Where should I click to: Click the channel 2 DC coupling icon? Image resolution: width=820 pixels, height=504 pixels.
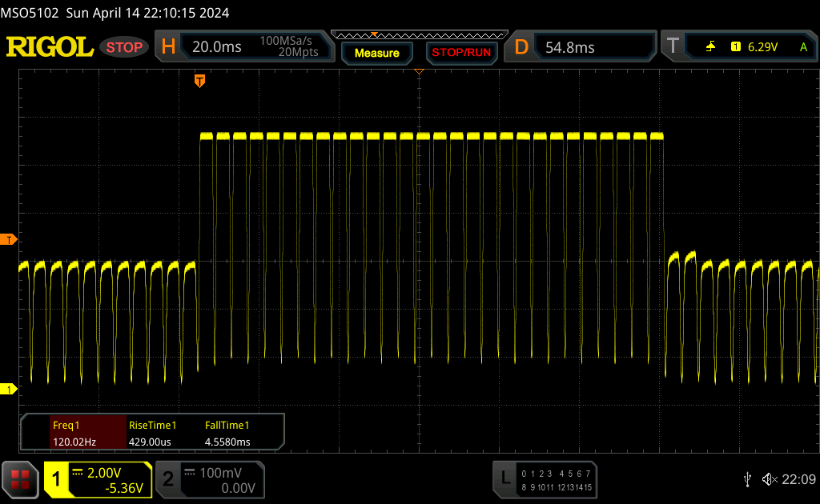point(190,472)
